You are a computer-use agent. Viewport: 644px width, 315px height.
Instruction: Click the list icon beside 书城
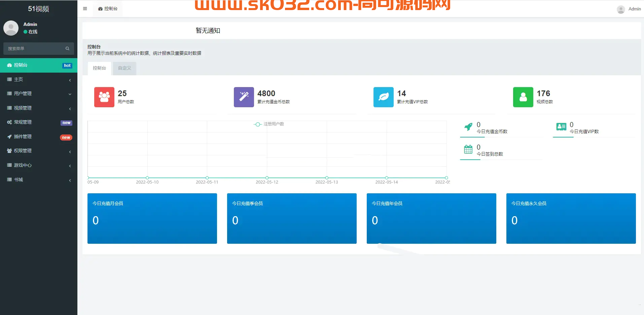coord(9,180)
